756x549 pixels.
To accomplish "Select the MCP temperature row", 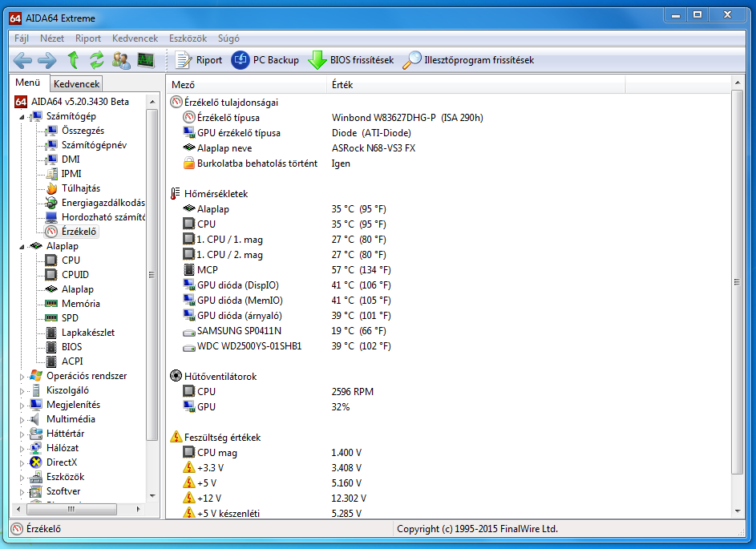I will tap(287, 270).
